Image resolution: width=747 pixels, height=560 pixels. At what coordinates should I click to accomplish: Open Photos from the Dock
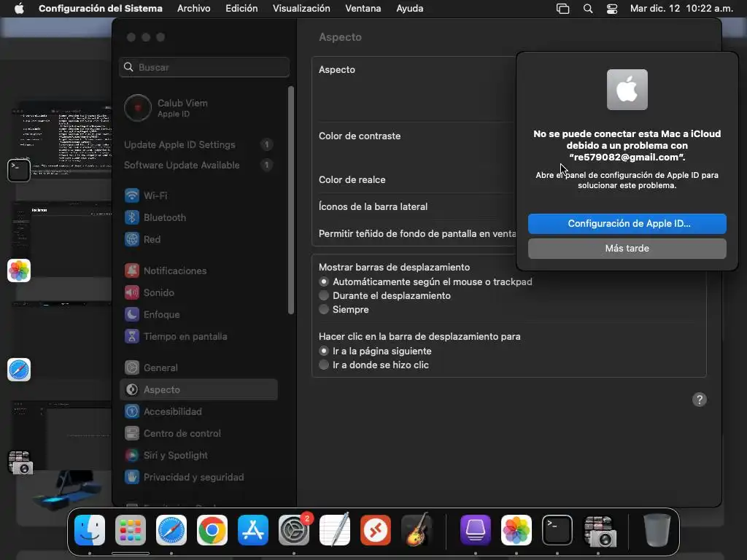click(x=516, y=530)
